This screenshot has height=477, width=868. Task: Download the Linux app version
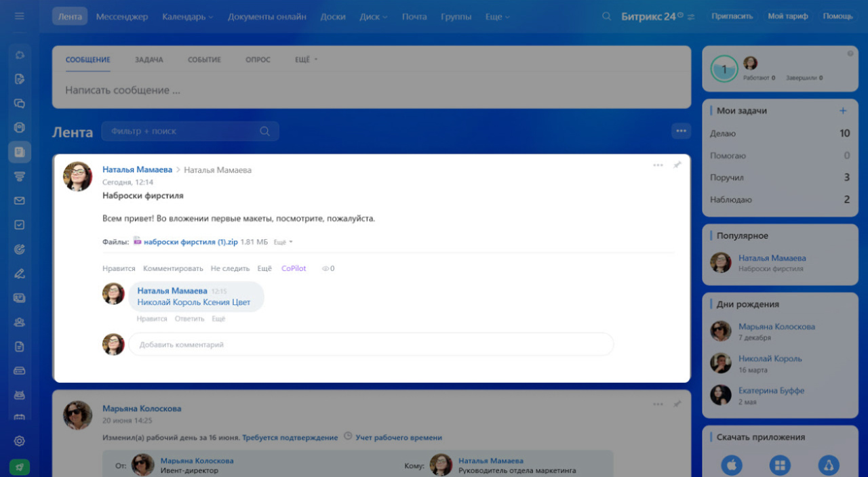(x=829, y=465)
